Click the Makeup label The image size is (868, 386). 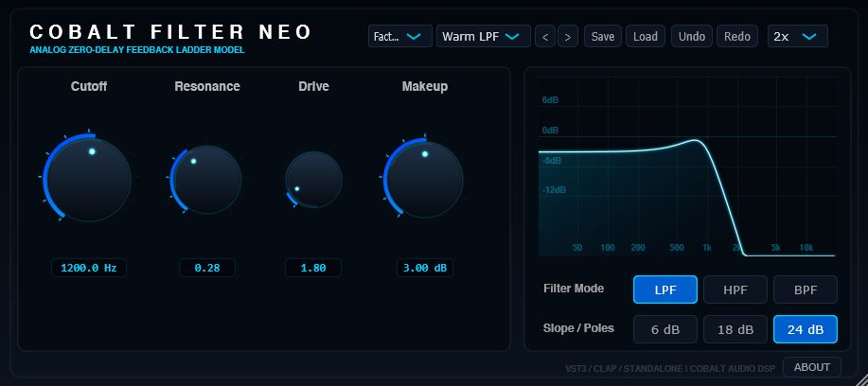(x=425, y=87)
